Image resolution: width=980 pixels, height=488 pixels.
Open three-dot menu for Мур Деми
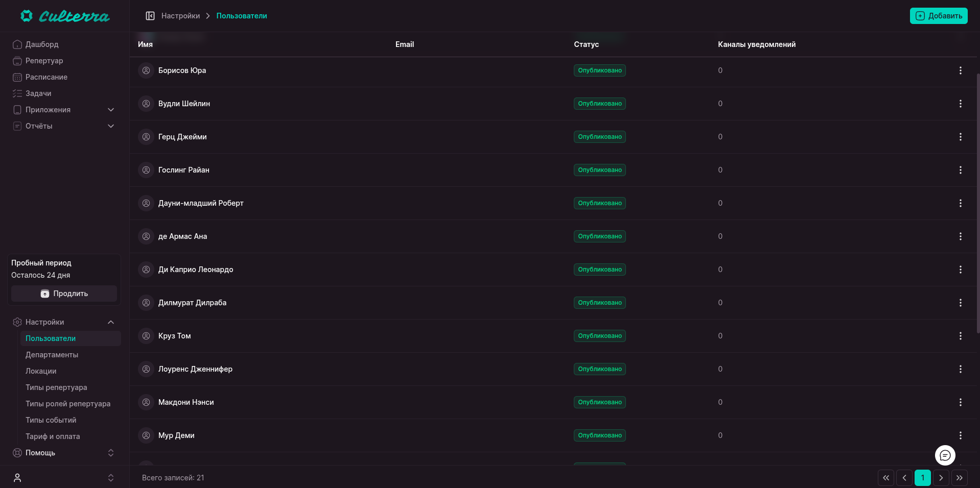pyautogui.click(x=960, y=435)
